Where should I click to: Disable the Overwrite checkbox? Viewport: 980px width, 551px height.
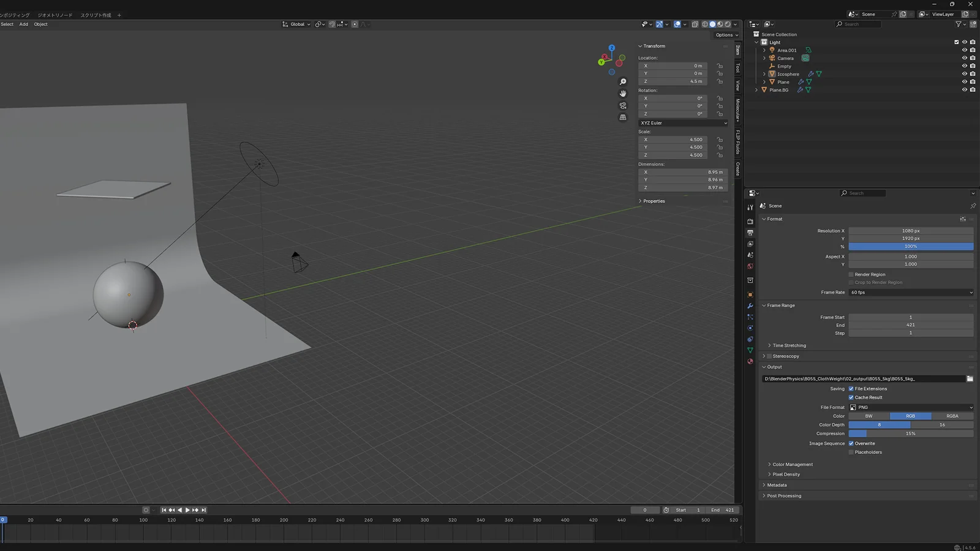[x=851, y=443]
